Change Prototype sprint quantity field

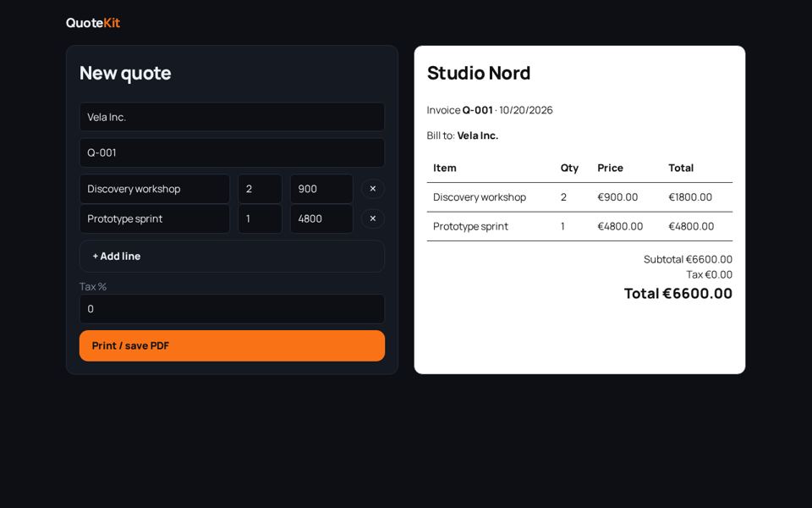point(260,218)
